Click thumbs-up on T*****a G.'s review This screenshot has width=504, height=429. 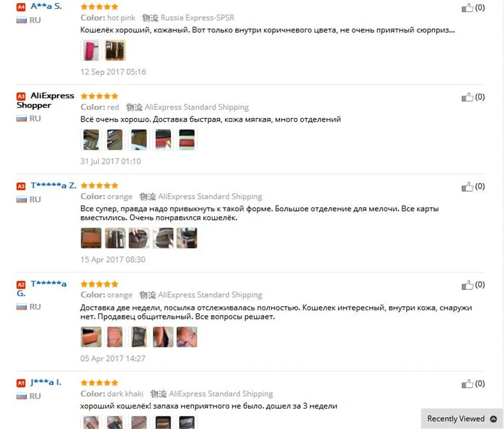pos(467,285)
